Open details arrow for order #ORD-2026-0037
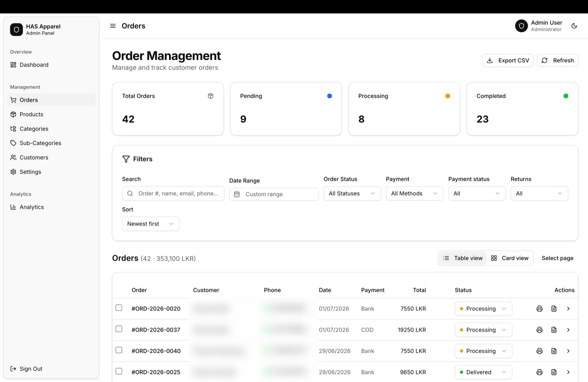This screenshot has height=382, width=588. tap(568, 330)
